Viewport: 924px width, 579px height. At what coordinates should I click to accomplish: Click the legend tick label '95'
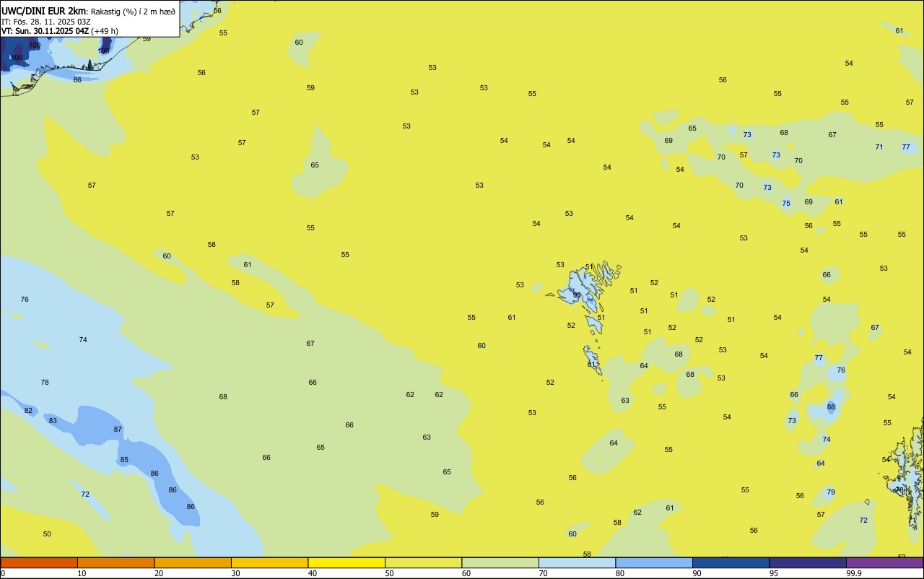click(774, 573)
